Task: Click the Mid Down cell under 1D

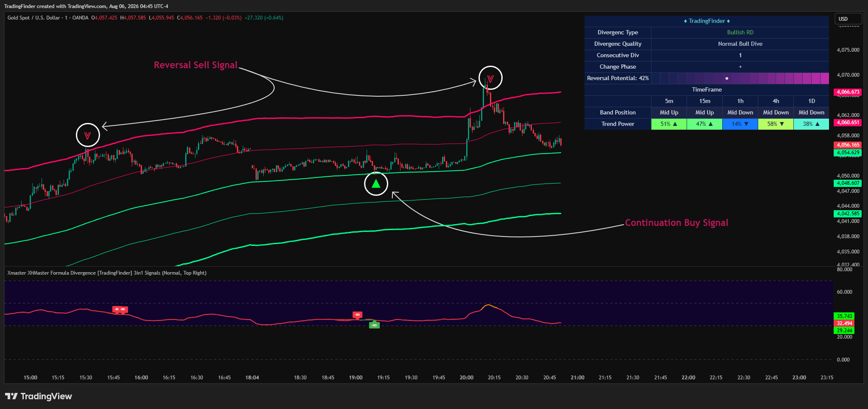Action: pos(811,113)
